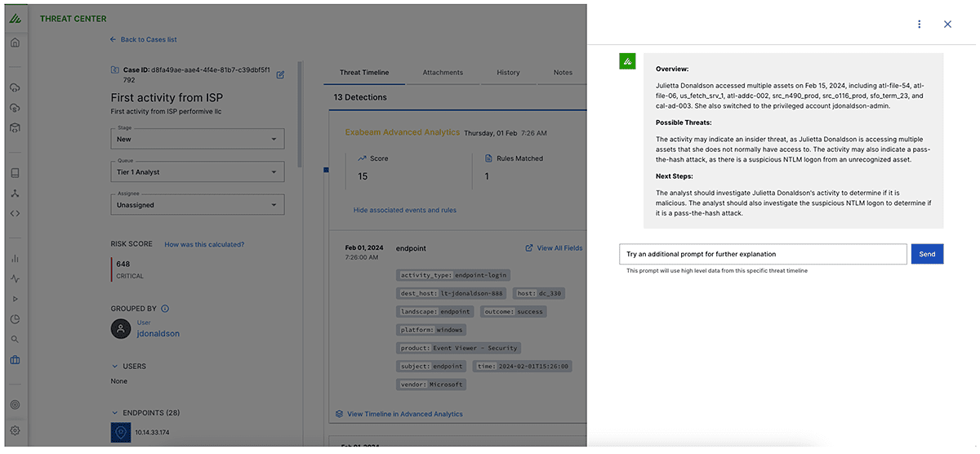The width and height of the screenshot is (980, 454).
Task: Click the play triangle icon in the sidebar
Action: pyautogui.click(x=15, y=299)
